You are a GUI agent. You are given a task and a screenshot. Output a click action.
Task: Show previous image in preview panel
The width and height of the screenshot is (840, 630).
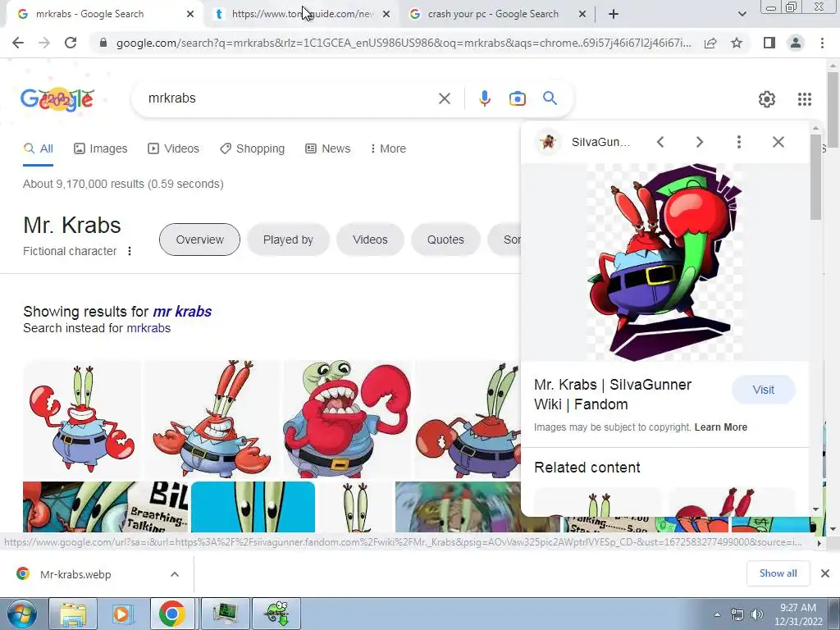660,142
